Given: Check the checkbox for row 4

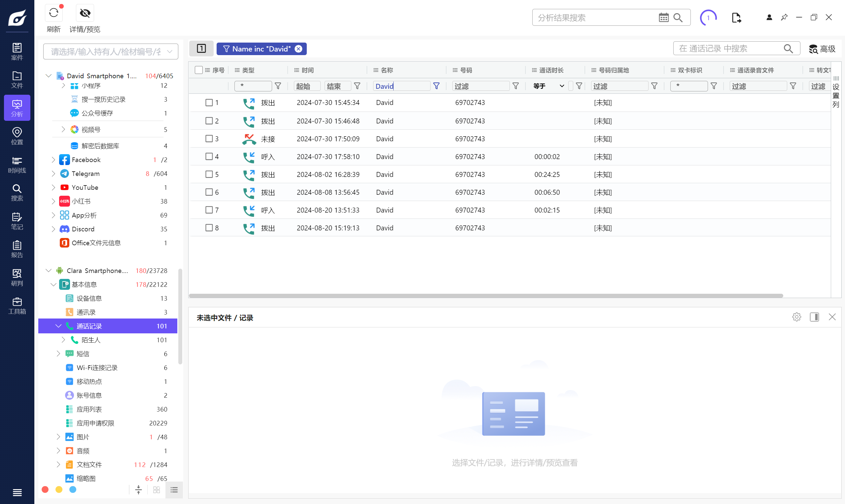Looking at the screenshot, I should coord(209,156).
